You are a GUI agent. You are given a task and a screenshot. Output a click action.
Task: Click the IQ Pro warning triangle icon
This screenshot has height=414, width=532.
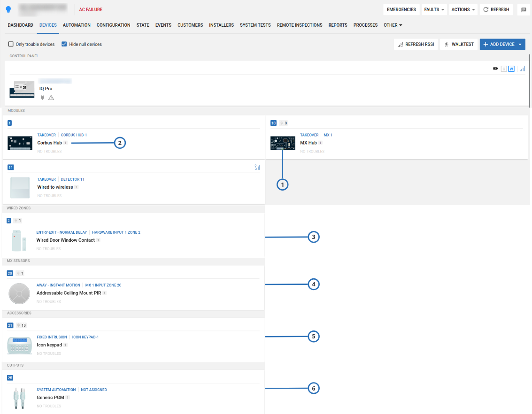51,98
